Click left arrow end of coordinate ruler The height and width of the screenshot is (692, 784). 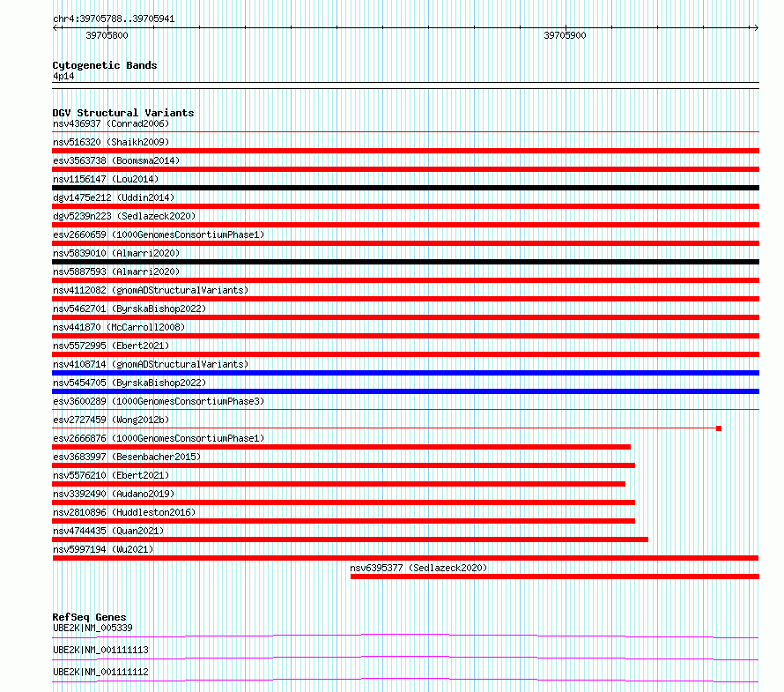55,28
